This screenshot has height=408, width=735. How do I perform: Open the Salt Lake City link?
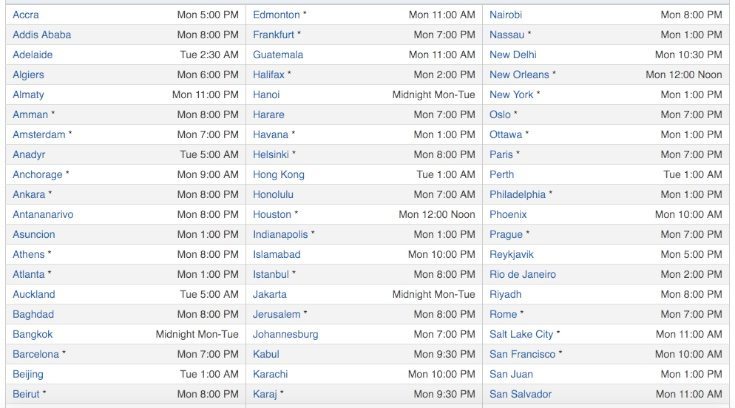[521, 334]
